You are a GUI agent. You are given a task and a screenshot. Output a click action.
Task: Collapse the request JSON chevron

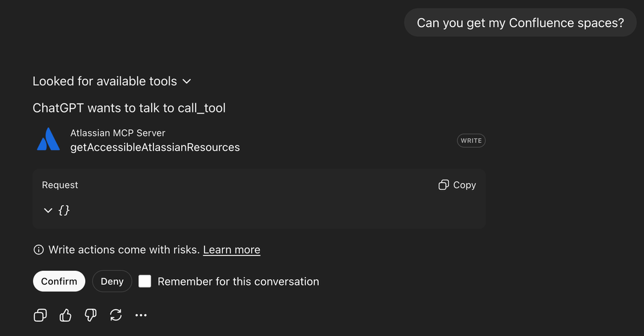48,210
